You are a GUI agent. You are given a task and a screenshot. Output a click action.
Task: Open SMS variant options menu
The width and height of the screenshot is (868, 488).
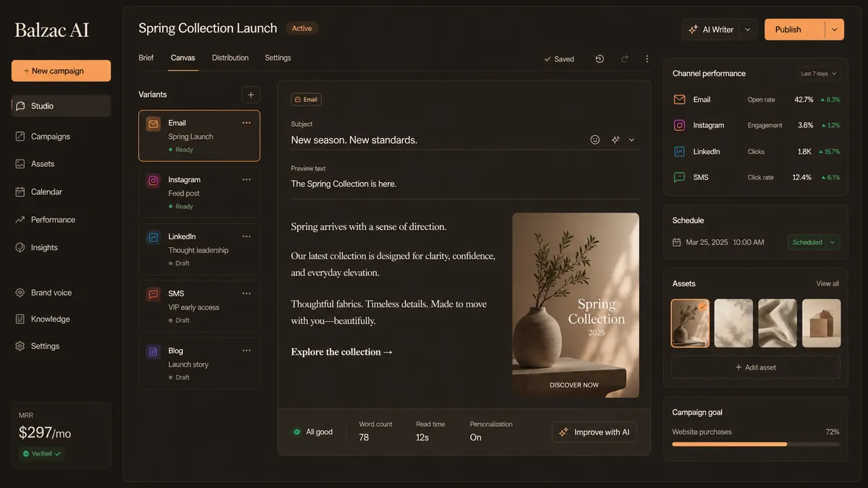click(x=247, y=294)
